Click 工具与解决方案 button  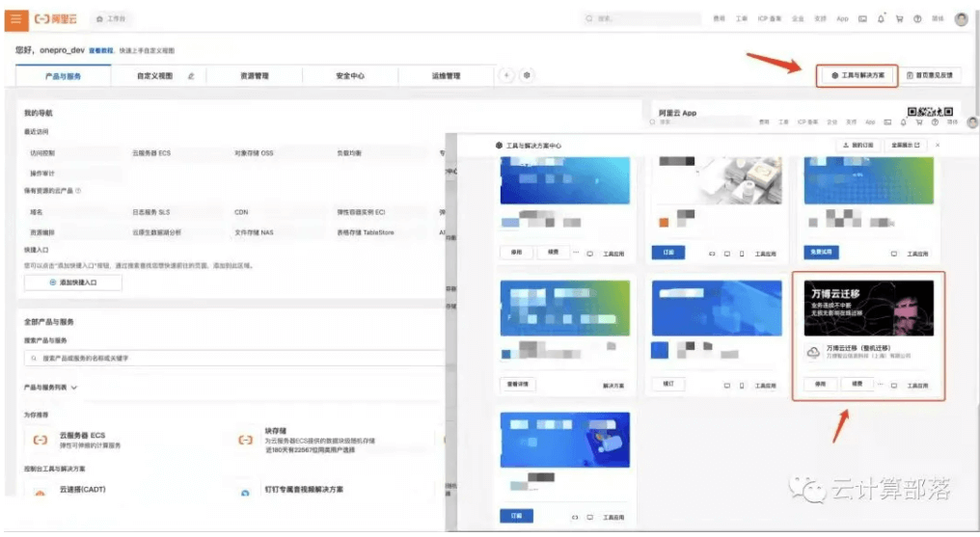tap(857, 75)
